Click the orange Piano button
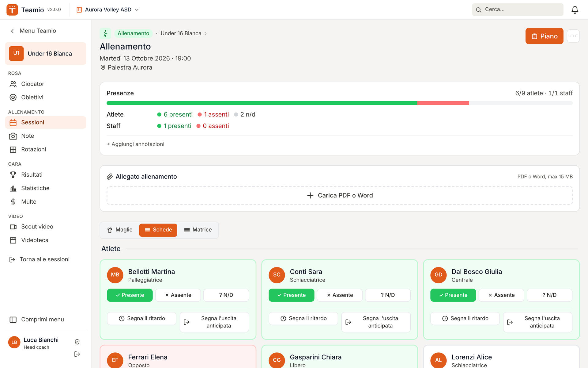Screen dimensions: 588x368 pyautogui.click(x=544, y=36)
